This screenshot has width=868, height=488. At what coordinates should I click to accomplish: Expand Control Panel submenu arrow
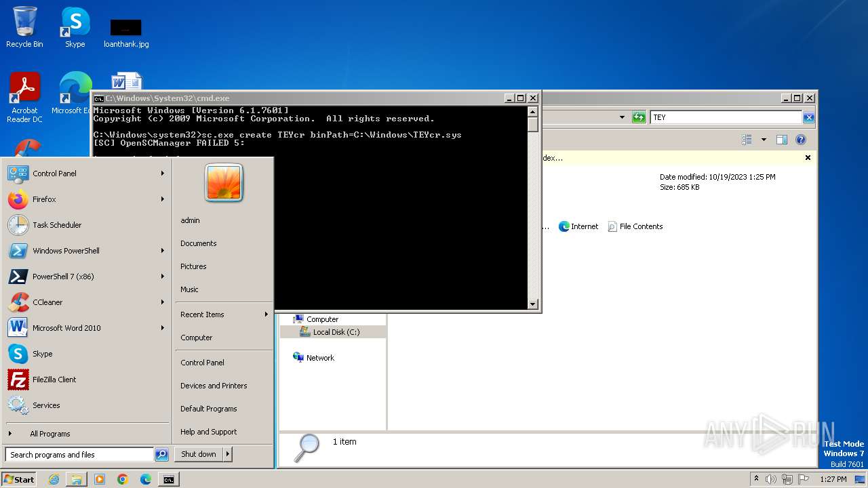pyautogui.click(x=163, y=174)
